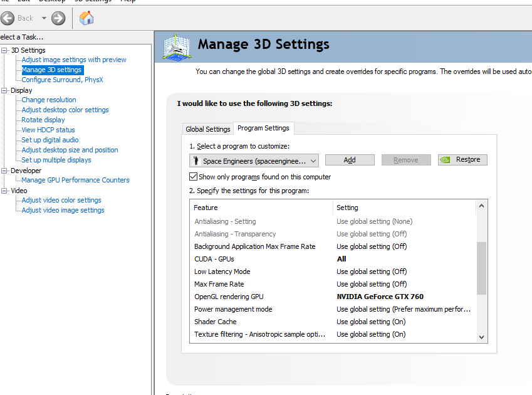The width and height of the screenshot is (532, 395).
Task: Select the Program Settings tab
Action: [263, 129]
